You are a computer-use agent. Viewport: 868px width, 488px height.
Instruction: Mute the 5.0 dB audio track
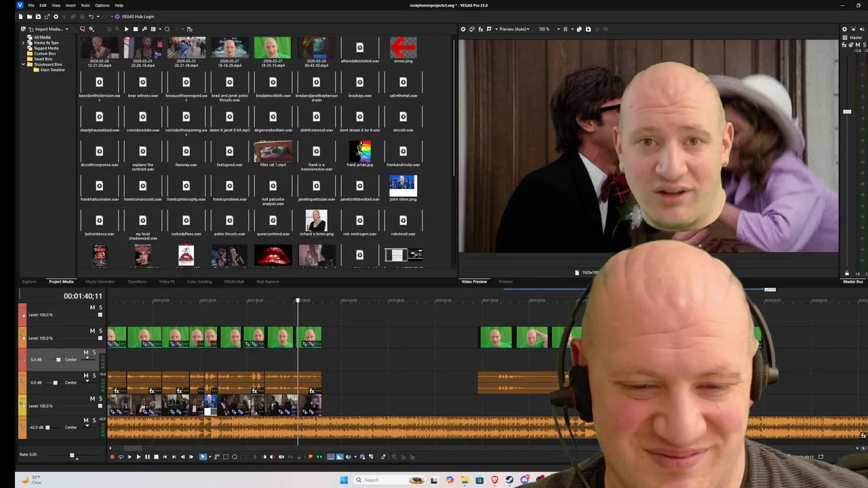[86, 352]
